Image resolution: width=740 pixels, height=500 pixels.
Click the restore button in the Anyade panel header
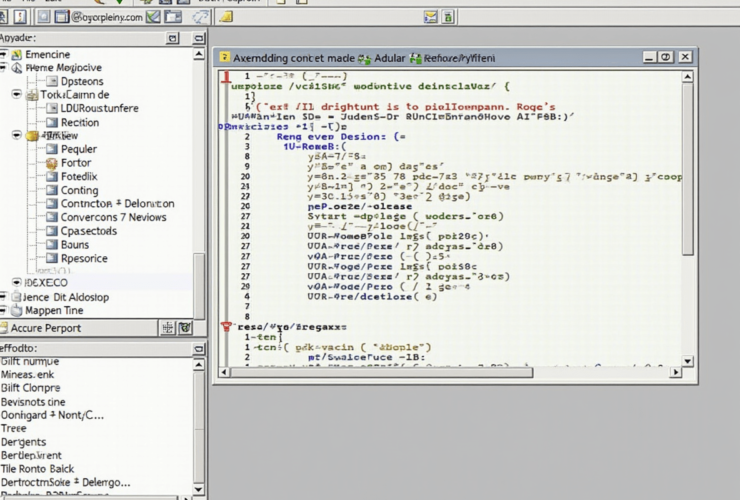173,38
